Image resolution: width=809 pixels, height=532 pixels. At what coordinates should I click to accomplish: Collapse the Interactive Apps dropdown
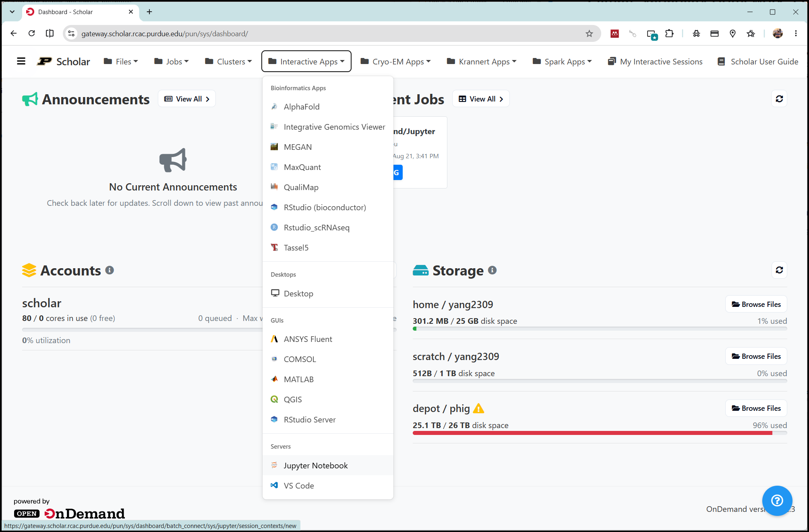point(306,62)
